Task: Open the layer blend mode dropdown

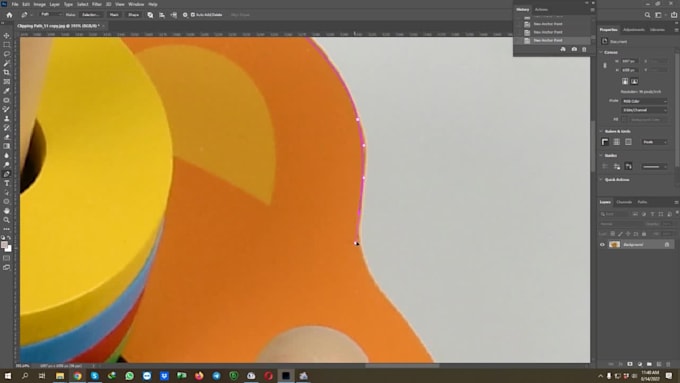Action: 621,224
